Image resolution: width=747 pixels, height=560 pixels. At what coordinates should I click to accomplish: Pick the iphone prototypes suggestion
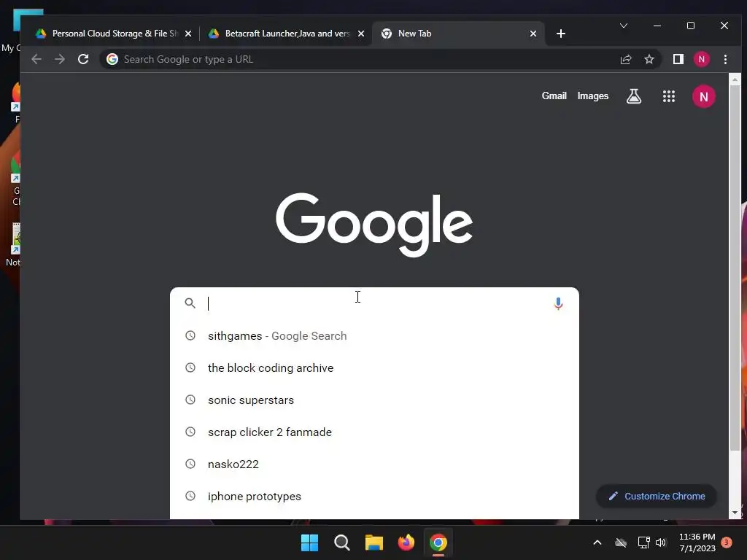[x=374, y=496]
